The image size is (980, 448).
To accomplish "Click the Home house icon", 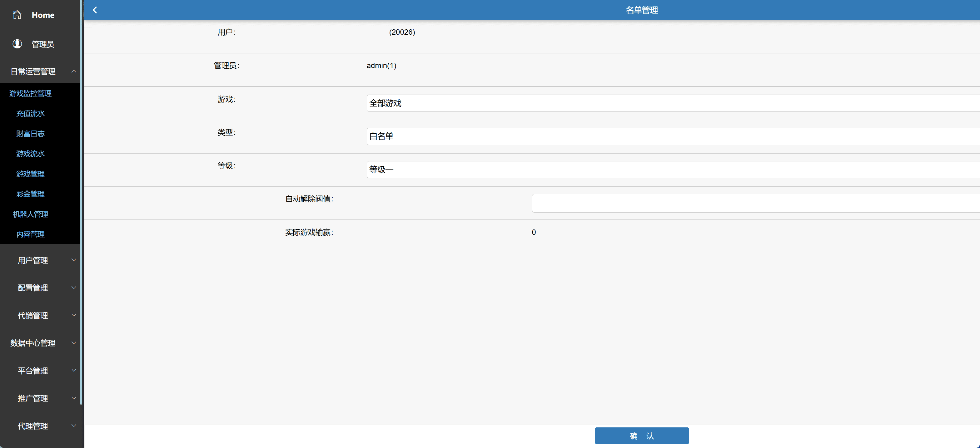I will coord(17,15).
